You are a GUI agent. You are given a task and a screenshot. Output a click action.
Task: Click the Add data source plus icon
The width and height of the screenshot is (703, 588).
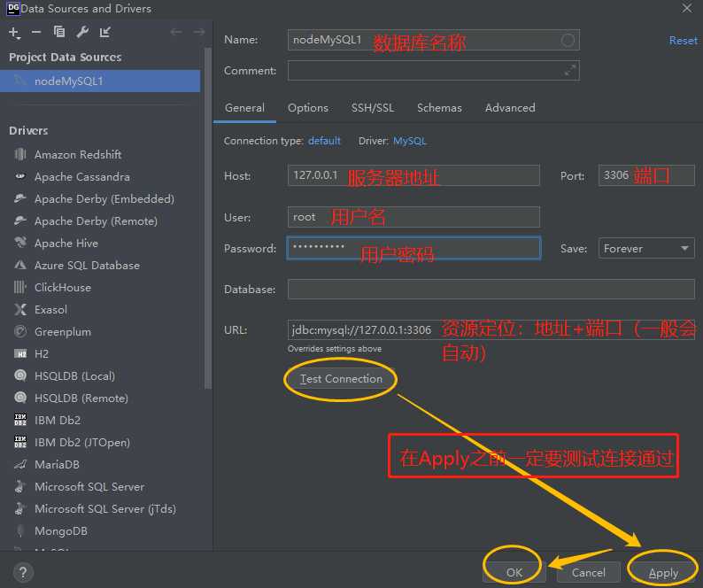pos(14,33)
